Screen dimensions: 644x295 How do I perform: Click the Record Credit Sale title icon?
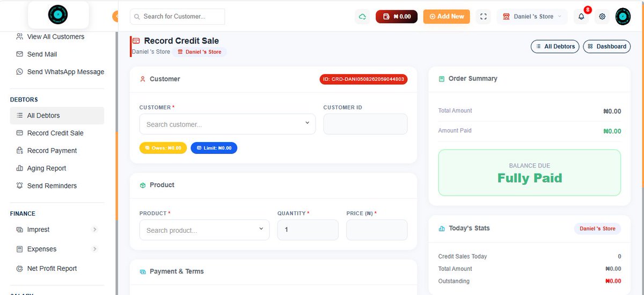(x=136, y=41)
